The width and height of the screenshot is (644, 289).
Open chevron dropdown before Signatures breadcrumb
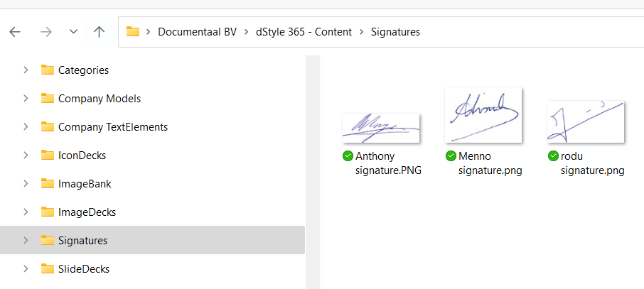tap(362, 32)
